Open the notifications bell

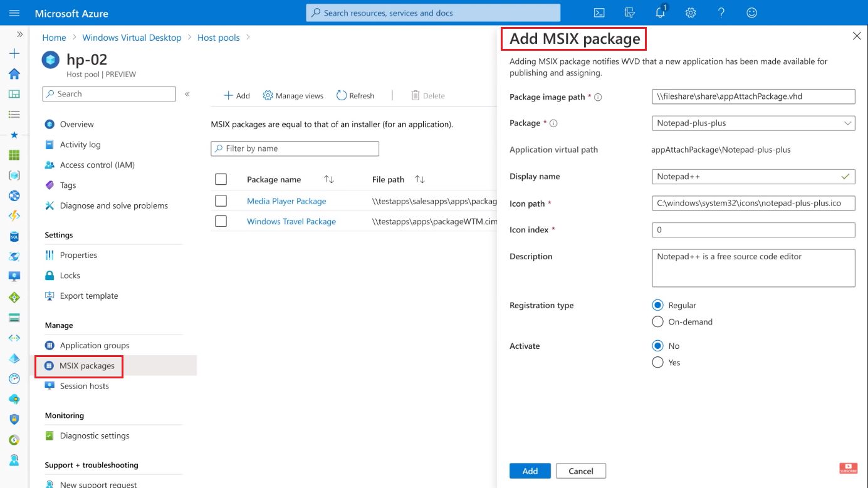coord(661,13)
